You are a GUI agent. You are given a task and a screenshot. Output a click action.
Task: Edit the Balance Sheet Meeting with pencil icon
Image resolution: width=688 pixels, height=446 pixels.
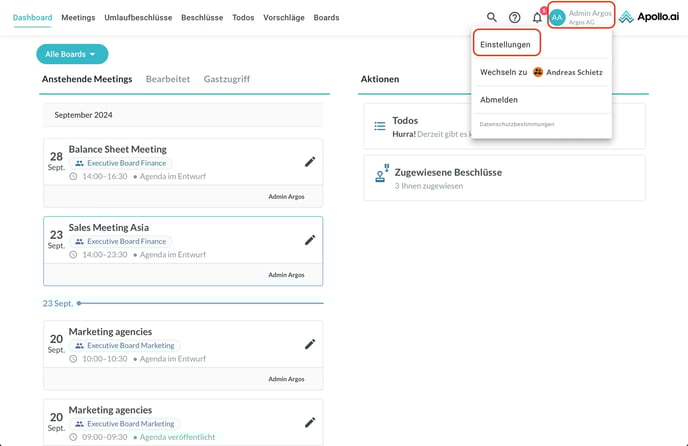(x=310, y=162)
